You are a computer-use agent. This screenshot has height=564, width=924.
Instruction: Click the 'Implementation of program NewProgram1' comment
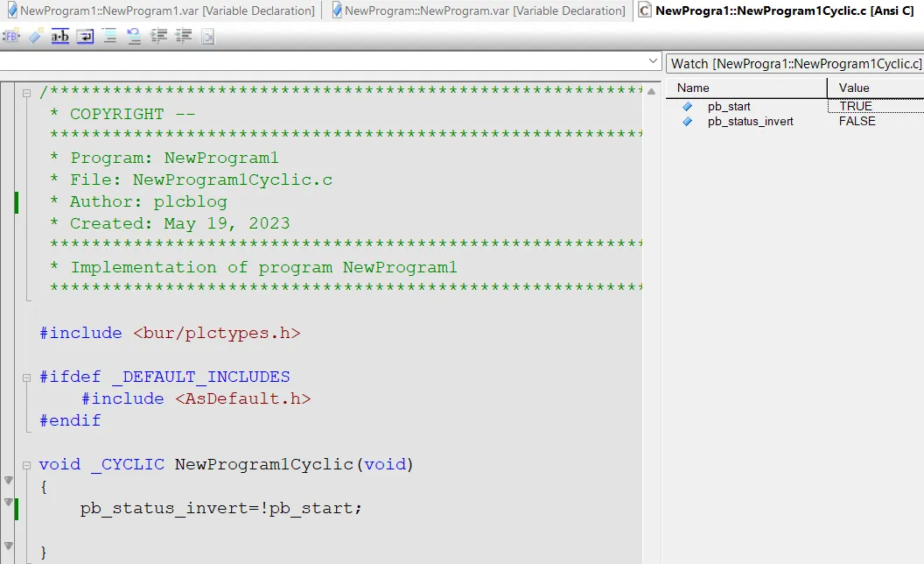tap(254, 267)
